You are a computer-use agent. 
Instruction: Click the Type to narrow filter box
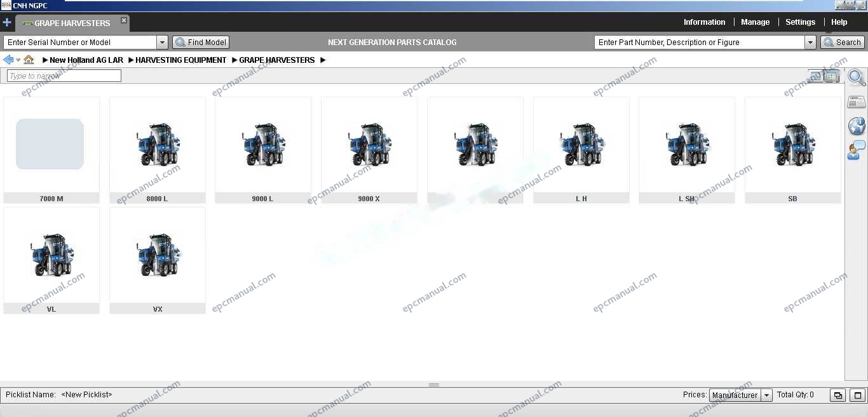point(64,76)
